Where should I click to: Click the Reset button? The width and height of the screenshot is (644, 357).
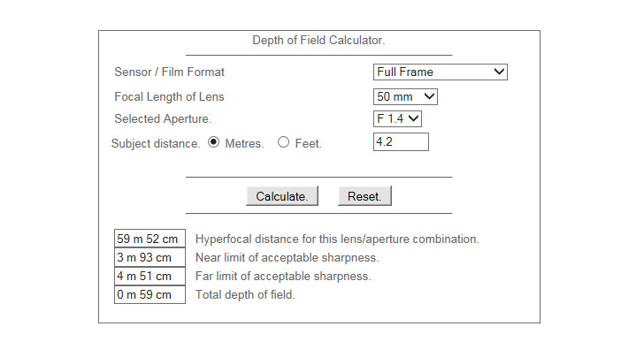click(364, 196)
